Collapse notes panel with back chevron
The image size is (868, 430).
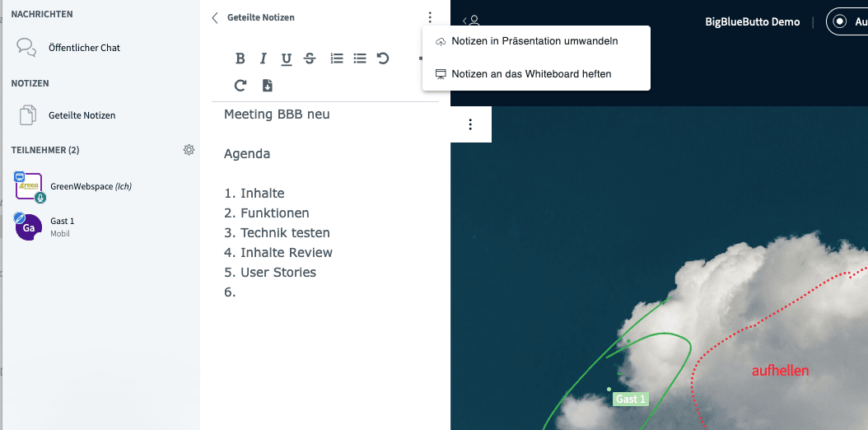coord(216,17)
